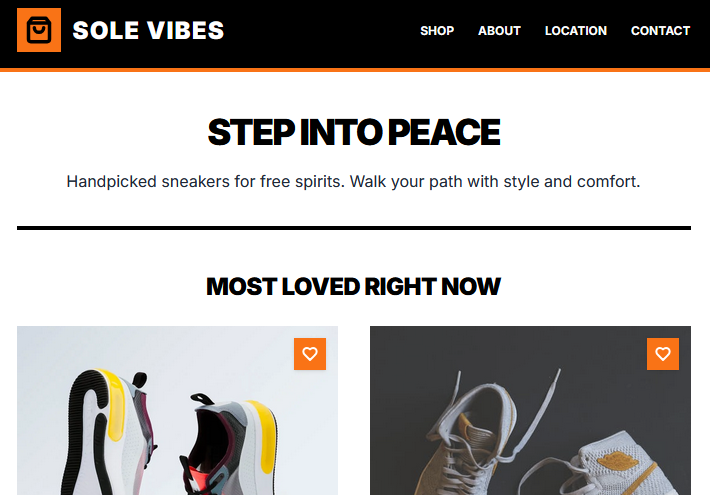Click the Handpicked sneakers tagline text

[353, 182]
